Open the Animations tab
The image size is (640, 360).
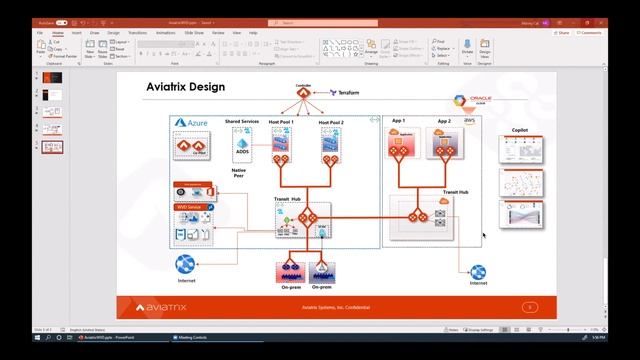click(x=165, y=33)
